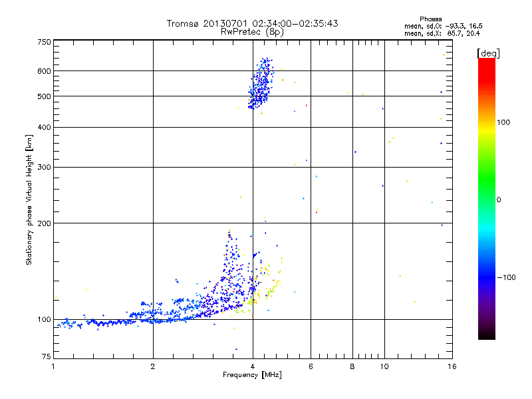This screenshot has width=532, height=399.
Task: Click the y-axis '500' tick label
Action: (44, 96)
